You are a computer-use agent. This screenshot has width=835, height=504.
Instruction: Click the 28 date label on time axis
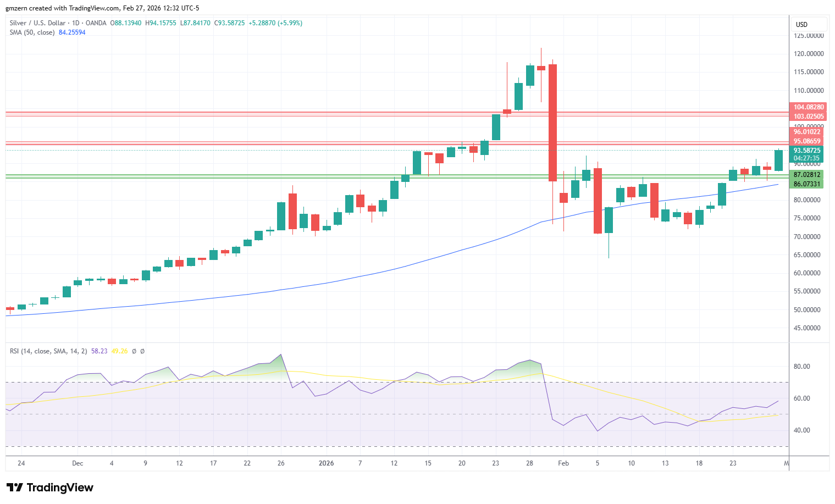529,463
